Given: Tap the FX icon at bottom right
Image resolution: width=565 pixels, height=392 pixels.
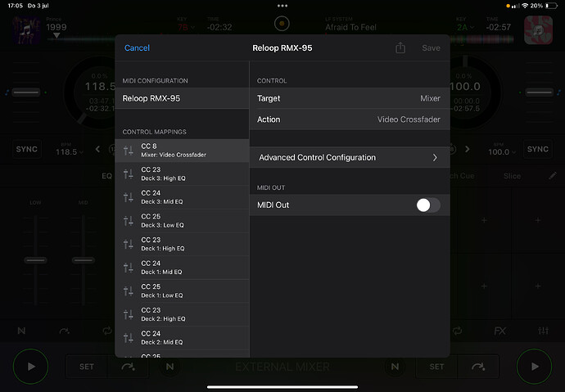Looking at the screenshot, I should pyautogui.click(x=500, y=331).
